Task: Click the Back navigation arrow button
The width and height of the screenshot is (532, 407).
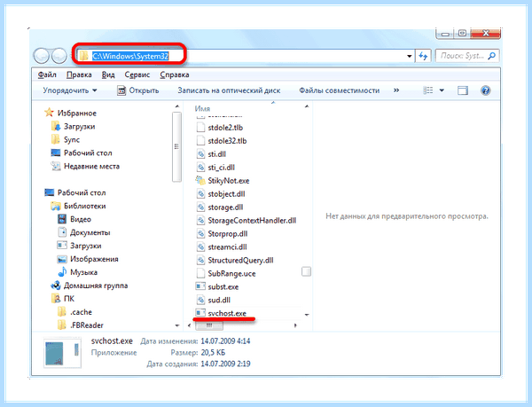Action: pyautogui.click(x=42, y=56)
